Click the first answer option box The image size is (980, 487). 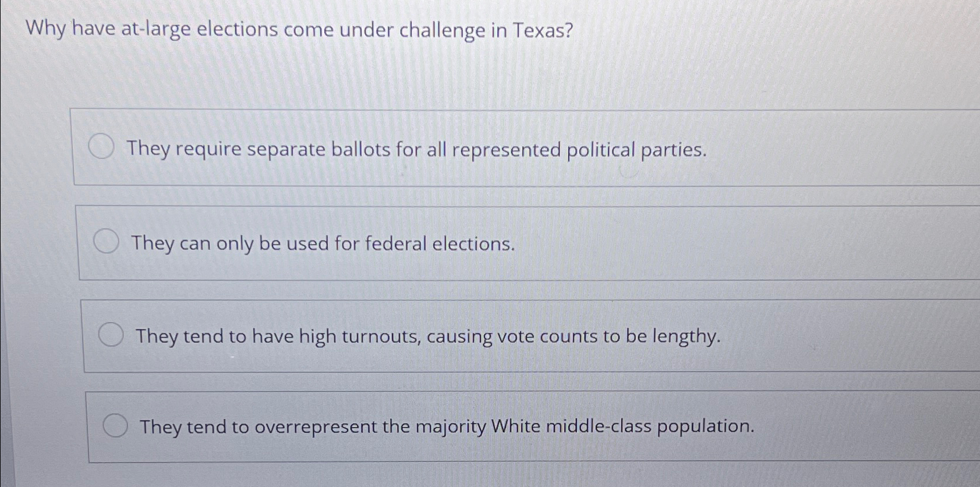(x=466, y=147)
